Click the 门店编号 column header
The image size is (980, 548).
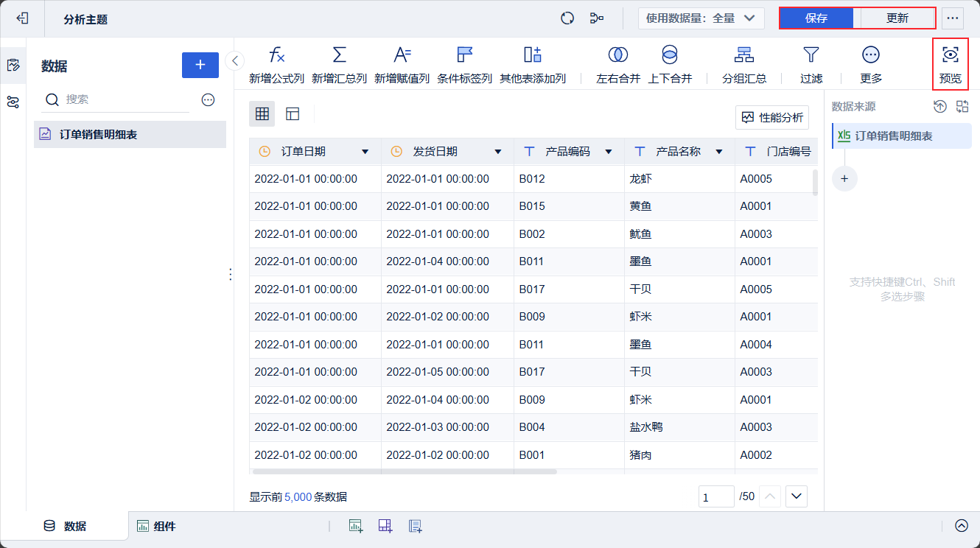point(777,152)
